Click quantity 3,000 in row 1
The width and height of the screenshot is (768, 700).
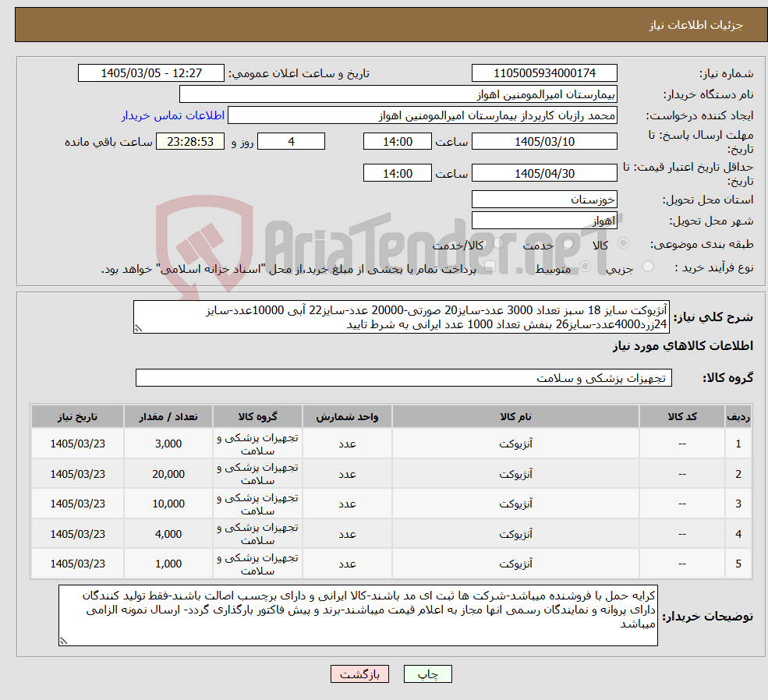point(168,444)
